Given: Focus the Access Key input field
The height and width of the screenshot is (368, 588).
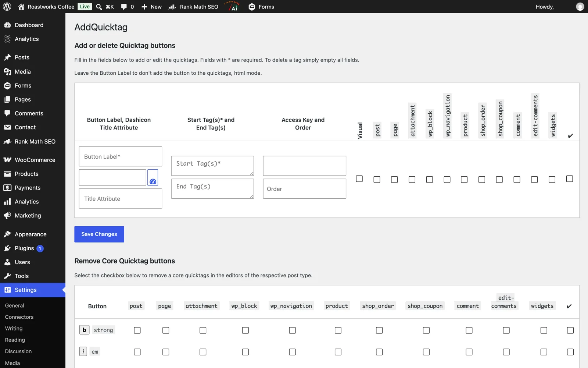Looking at the screenshot, I should click(304, 166).
